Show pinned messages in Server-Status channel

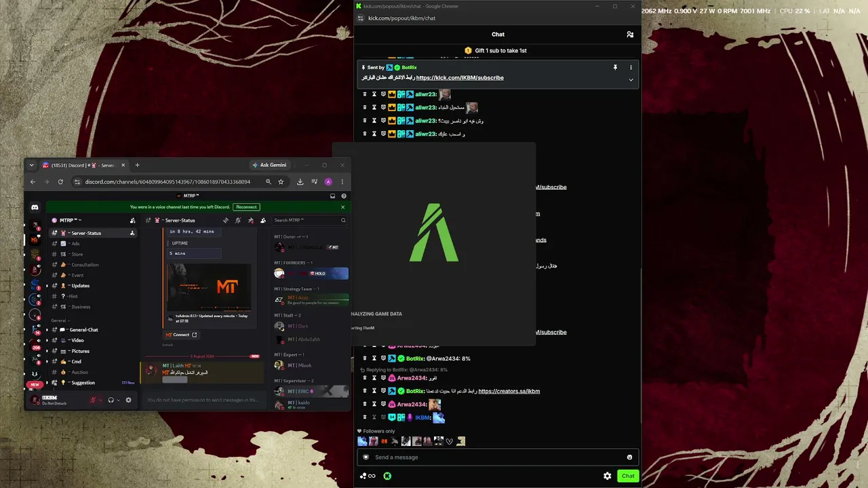point(251,220)
